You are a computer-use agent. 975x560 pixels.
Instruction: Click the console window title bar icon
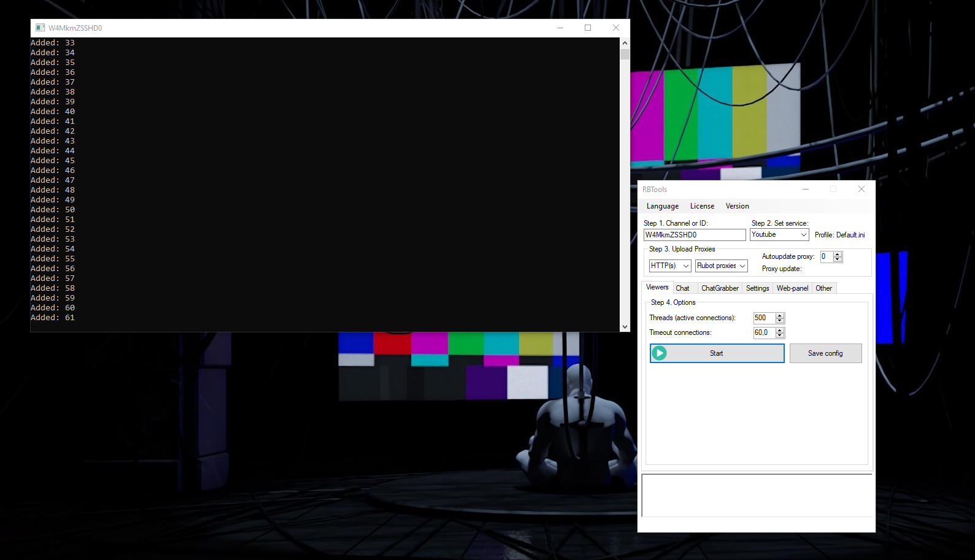40,28
